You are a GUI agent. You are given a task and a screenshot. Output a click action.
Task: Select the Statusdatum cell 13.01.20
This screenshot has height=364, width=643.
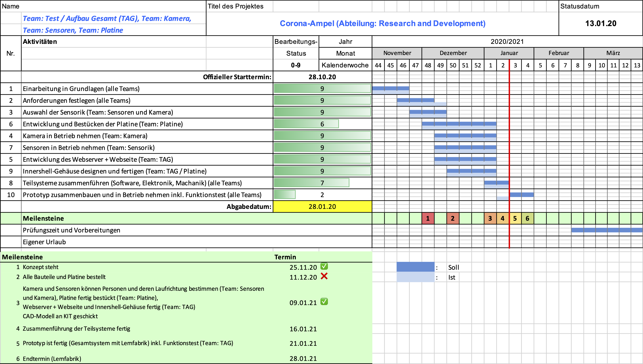601,24
